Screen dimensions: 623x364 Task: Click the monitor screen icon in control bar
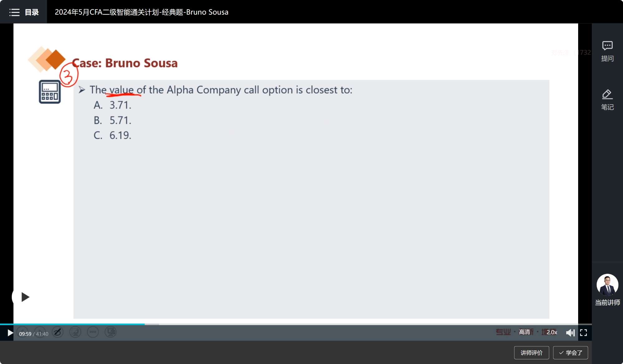click(111, 332)
